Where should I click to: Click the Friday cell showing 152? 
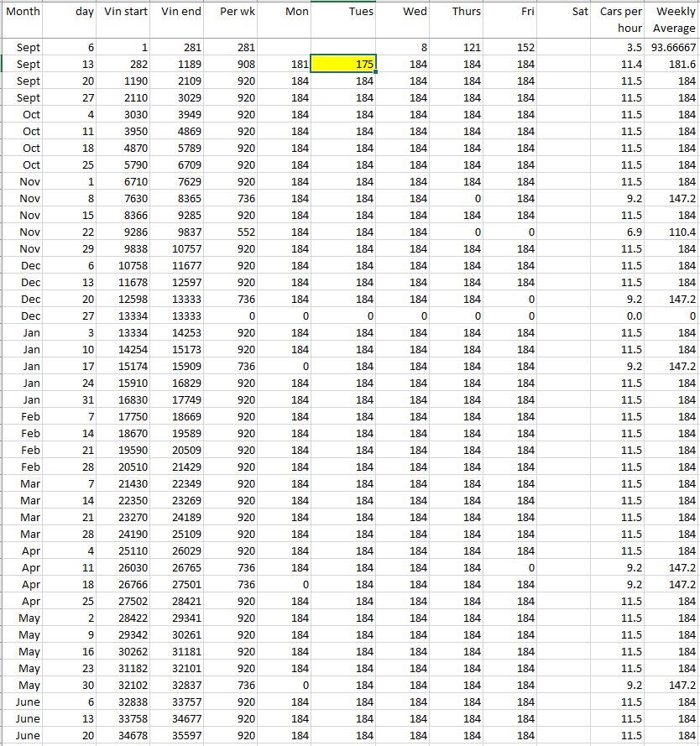point(511,48)
